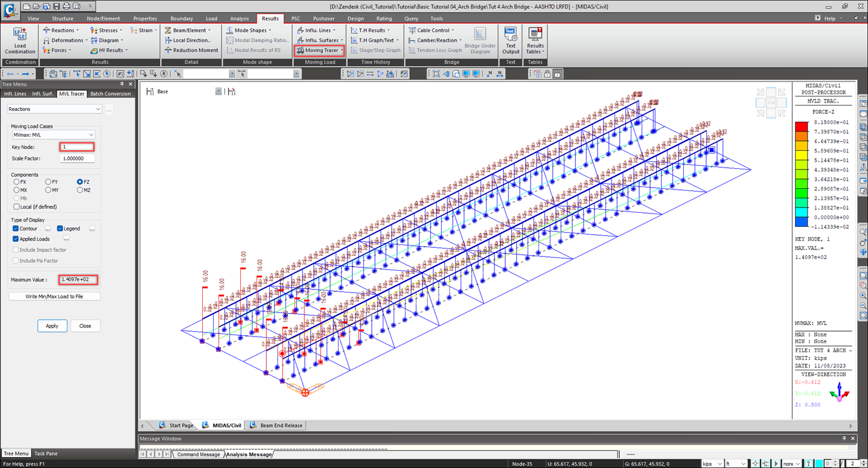Open Beam/Element detail
Viewport: 868px width, 468px height.
(188, 30)
